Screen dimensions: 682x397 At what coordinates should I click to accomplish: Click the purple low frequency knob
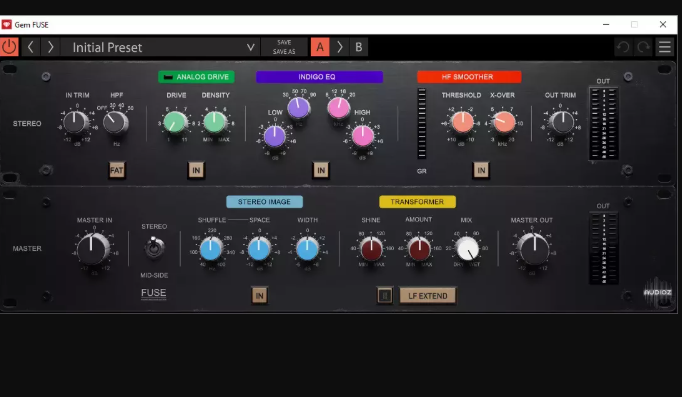tap(298, 108)
